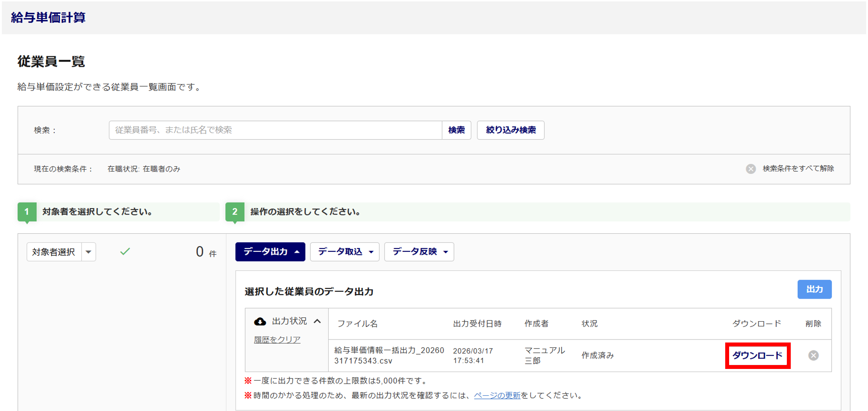Focus the employee number or name search field
This screenshot has width=868, height=411.
(x=275, y=130)
